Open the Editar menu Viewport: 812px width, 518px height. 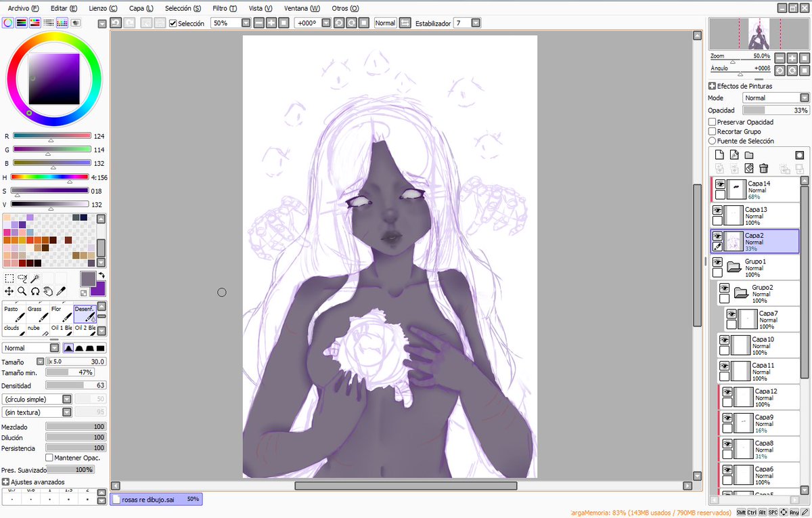click(x=64, y=8)
